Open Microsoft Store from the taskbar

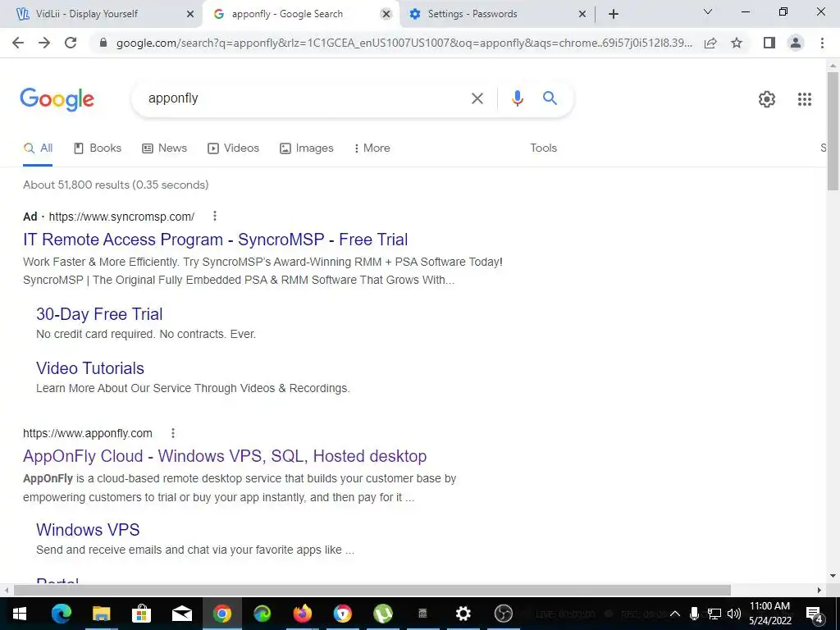coord(141,614)
